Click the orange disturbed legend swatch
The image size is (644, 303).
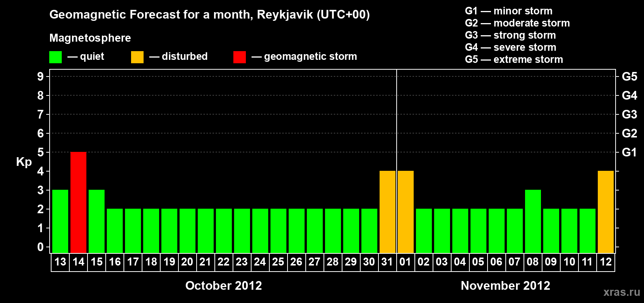tap(137, 57)
